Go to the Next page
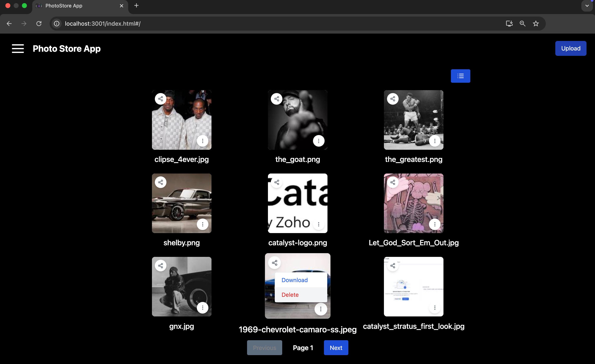The width and height of the screenshot is (595, 364). click(336, 348)
